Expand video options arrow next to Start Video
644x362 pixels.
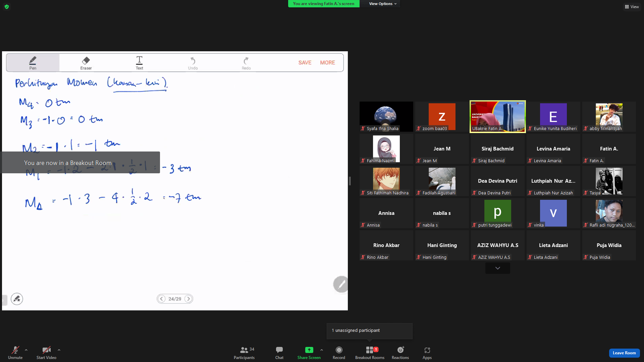[59, 350]
